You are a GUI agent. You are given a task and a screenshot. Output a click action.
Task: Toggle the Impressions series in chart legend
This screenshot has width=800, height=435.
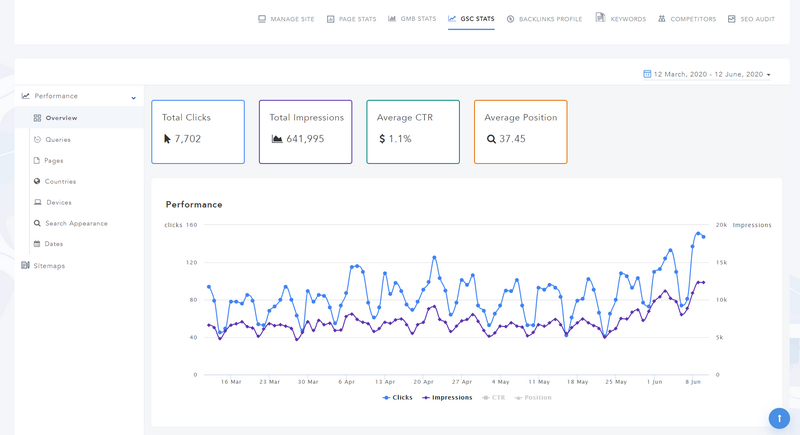tap(447, 397)
